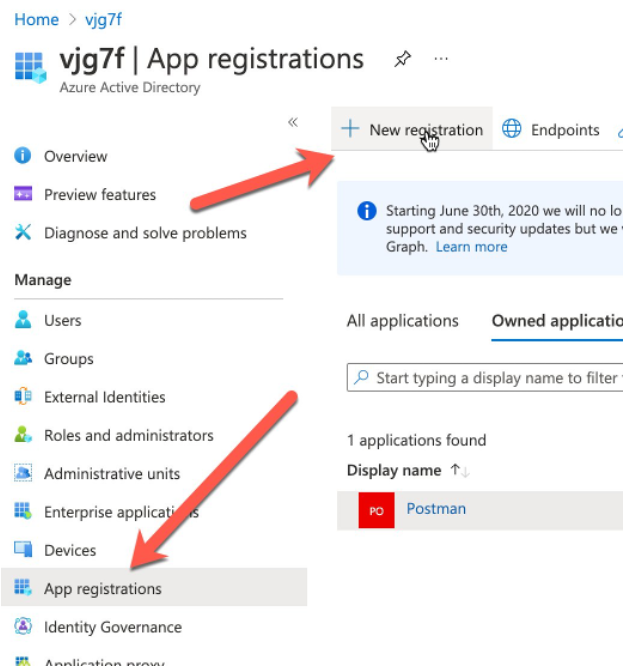Switch to the All applications tab

402,321
